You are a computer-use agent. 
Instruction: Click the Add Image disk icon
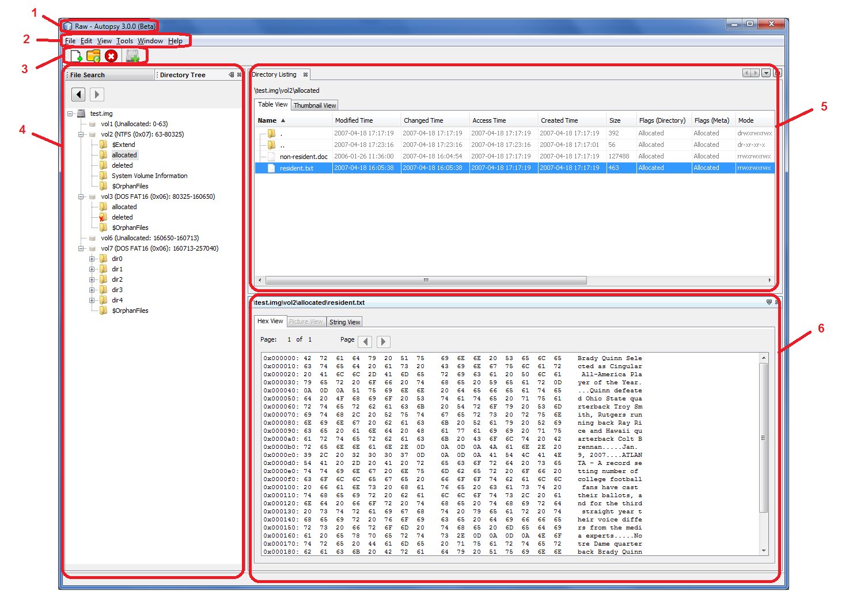133,56
